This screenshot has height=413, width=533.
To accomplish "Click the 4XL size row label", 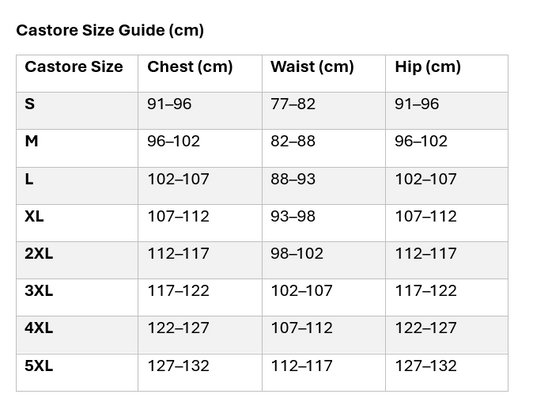I will point(39,328).
